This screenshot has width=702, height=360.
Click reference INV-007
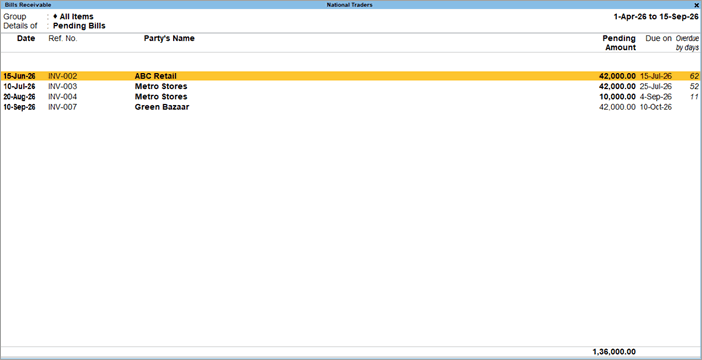pyautogui.click(x=63, y=107)
